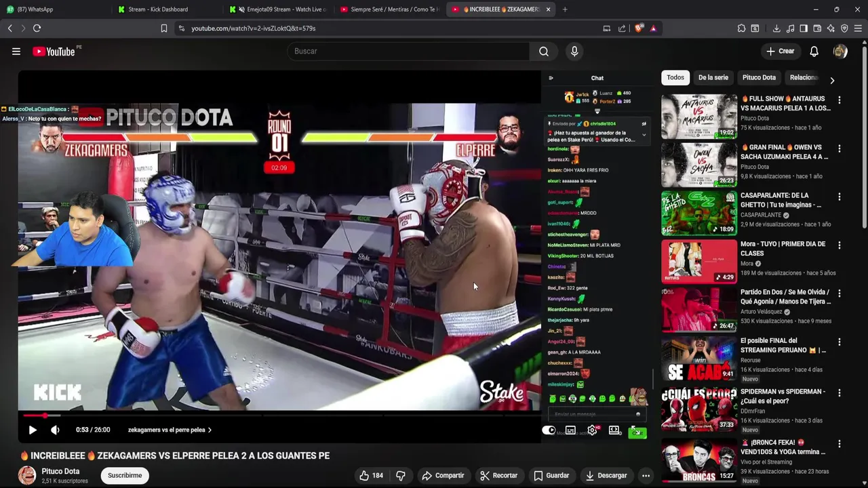Open a new browser tab with plus
Image resolution: width=868 pixels, height=488 pixels.
pyautogui.click(x=565, y=9)
